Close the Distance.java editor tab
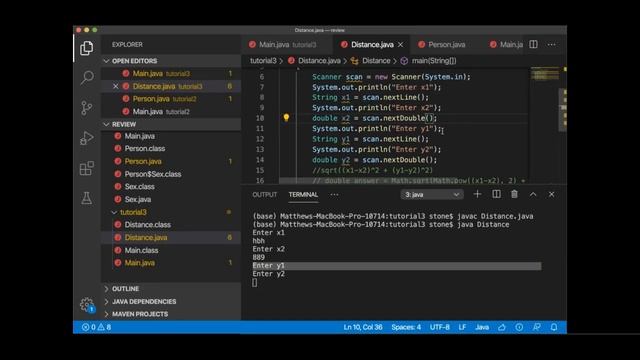The width and height of the screenshot is (640, 360). (x=401, y=44)
